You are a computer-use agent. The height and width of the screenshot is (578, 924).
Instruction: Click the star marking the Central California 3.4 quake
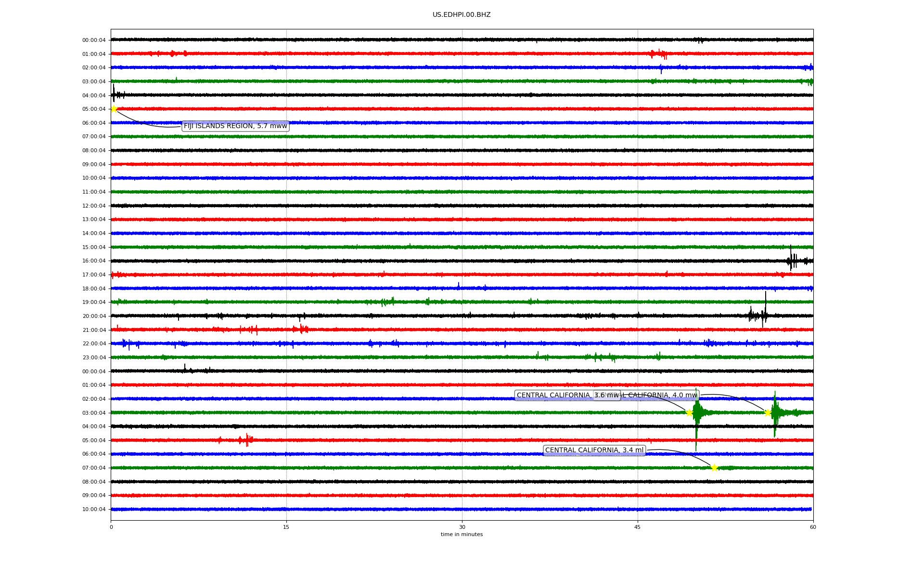(714, 468)
